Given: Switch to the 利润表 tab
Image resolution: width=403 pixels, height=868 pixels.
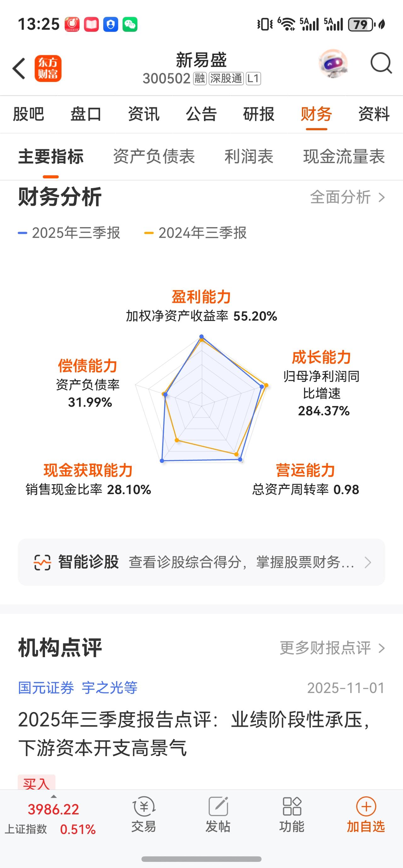Looking at the screenshot, I should 249,156.
